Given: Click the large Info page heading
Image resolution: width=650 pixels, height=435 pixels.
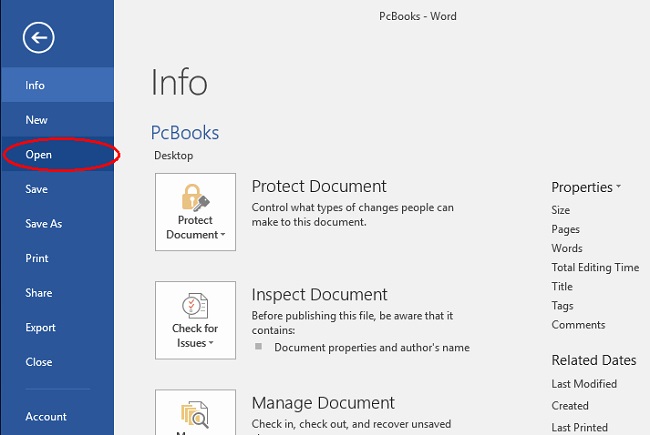Looking at the screenshot, I should tap(179, 82).
